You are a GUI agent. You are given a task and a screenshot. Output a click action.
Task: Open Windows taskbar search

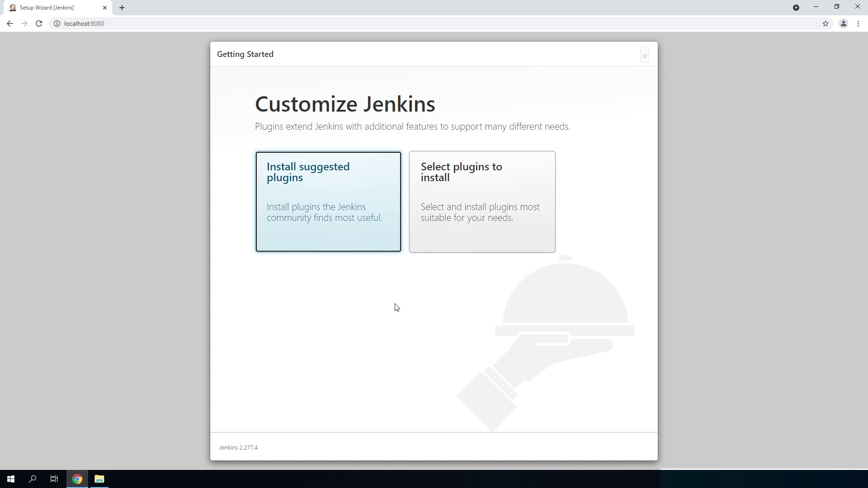33,479
